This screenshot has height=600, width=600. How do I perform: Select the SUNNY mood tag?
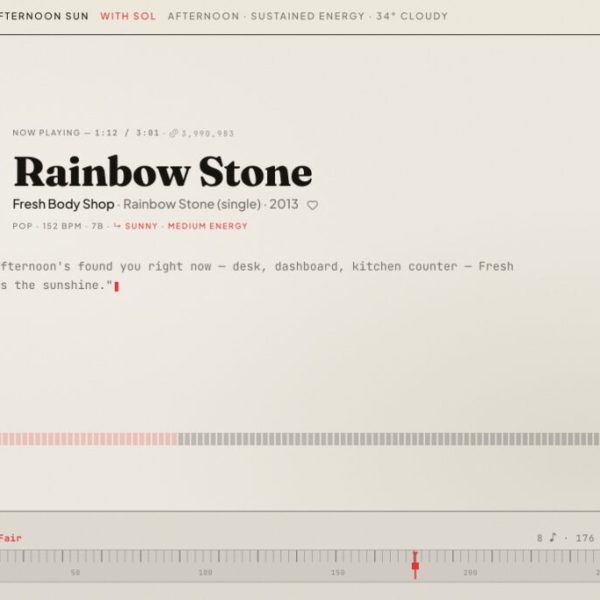141,226
